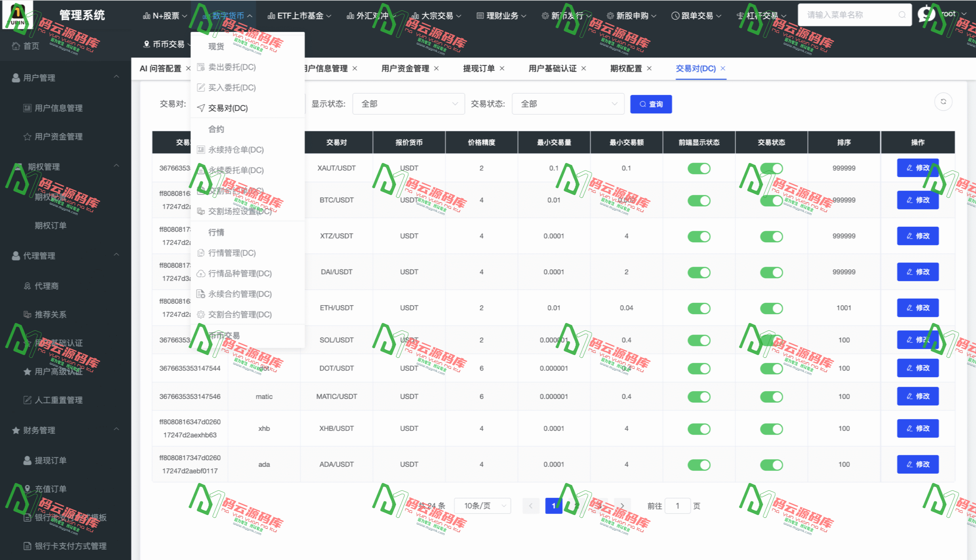Click the menu name search field
This screenshot has width=976, height=560.
pos(854,15)
